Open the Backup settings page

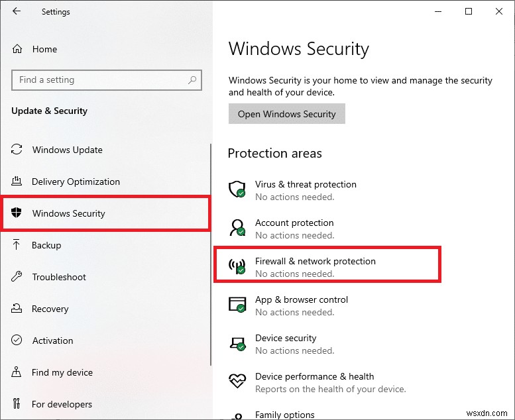pos(46,245)
